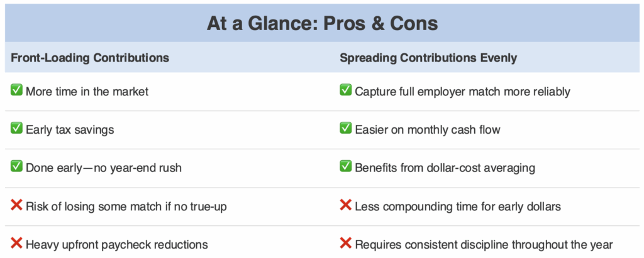Click Heavy upfront paycheck reductions text

click(116, 245)
